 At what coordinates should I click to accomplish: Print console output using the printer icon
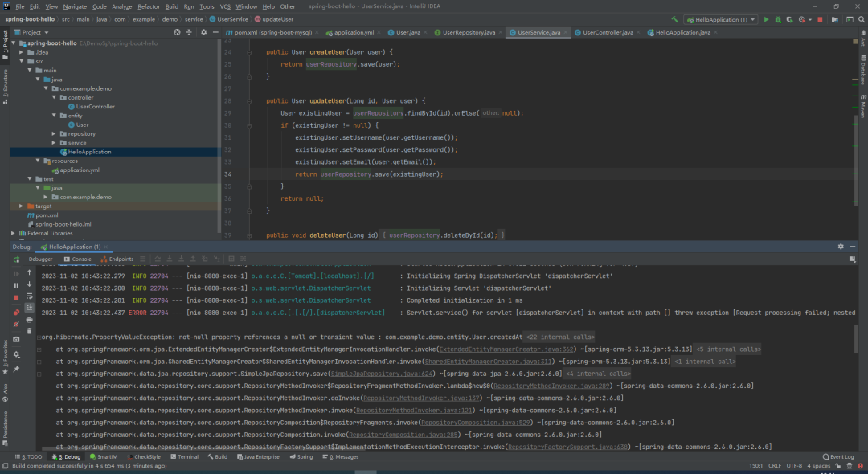[x=30, y=319]
